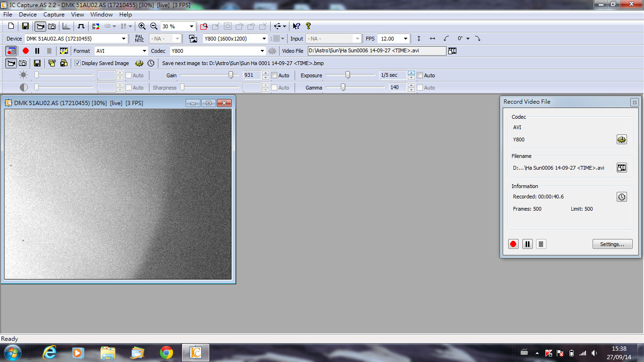Uncheck the Display Saved Image checkbox
This screenshot has height=362, width=644.
pyautogui.click(x=78, y=63)
